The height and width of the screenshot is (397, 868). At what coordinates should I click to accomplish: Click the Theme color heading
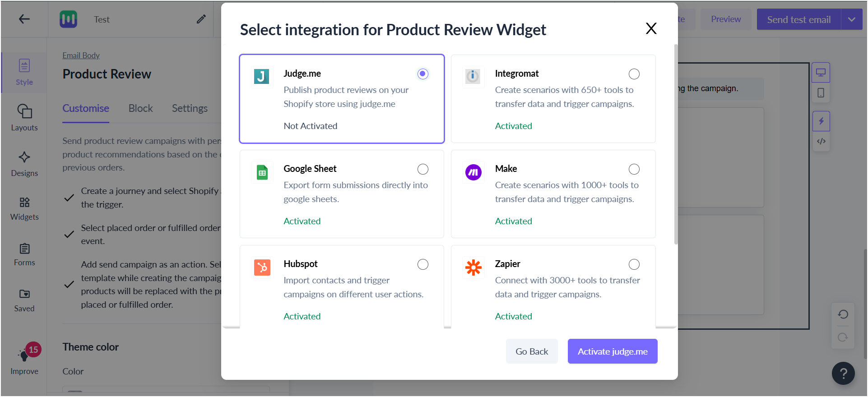coord(90,347)
